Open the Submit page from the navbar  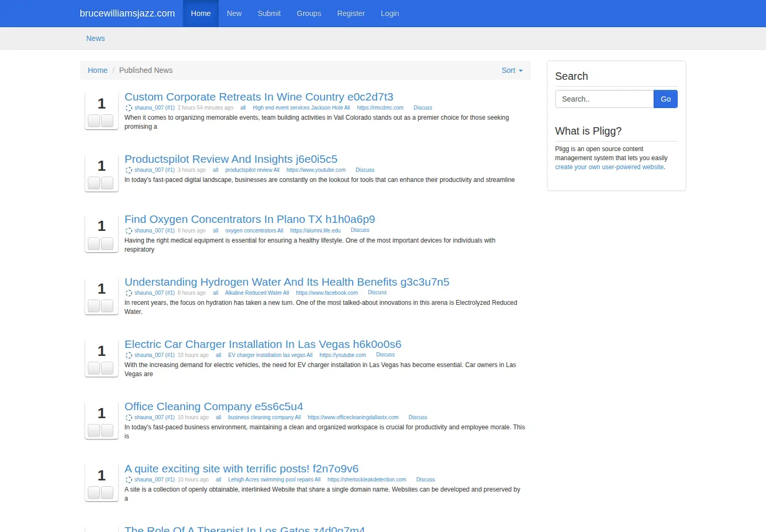269,13
